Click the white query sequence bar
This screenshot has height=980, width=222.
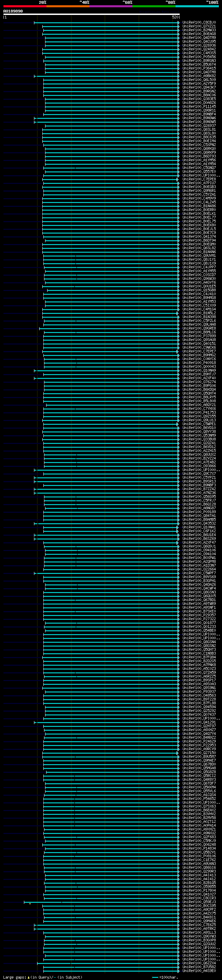pyautogui.click(x=92, y=15)
